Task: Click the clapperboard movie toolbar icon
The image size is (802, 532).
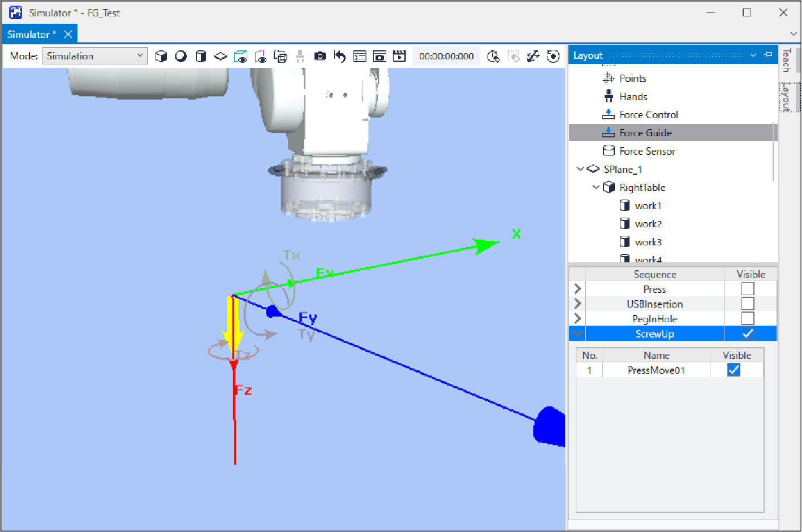Action: pos(399,56)
